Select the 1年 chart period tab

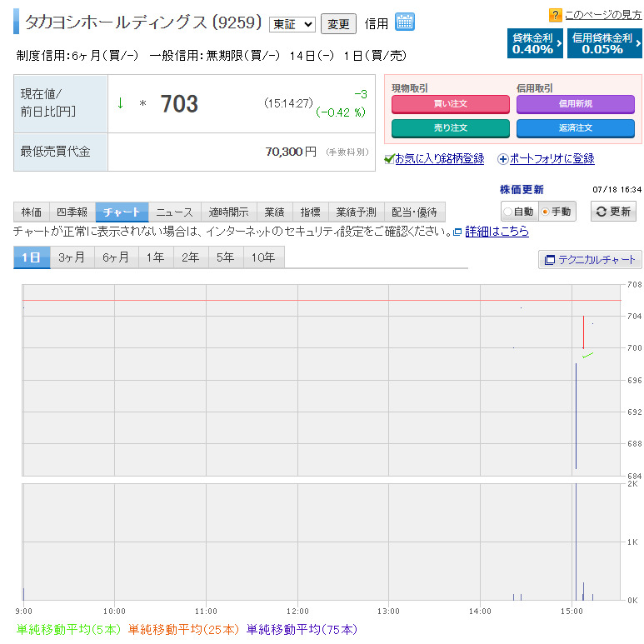(x=156, y=257)
